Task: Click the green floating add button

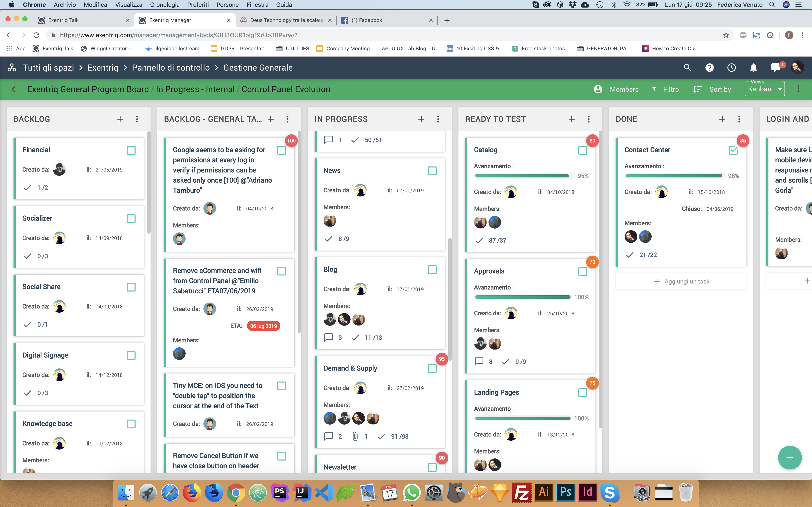Action: click(790, 457)
